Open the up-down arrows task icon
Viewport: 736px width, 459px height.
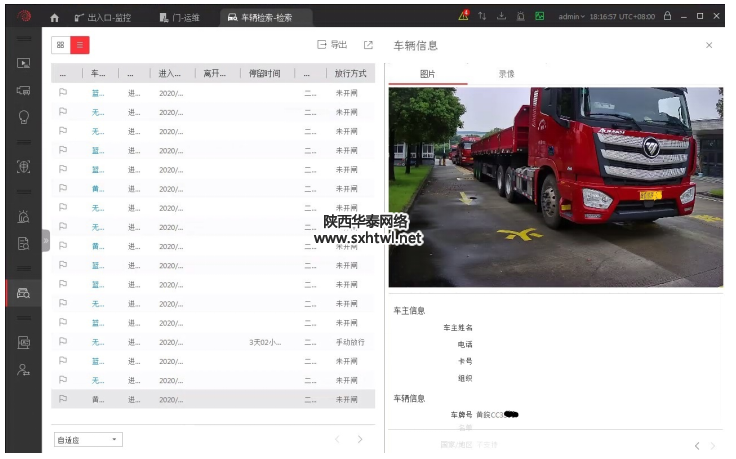(482, 16)
